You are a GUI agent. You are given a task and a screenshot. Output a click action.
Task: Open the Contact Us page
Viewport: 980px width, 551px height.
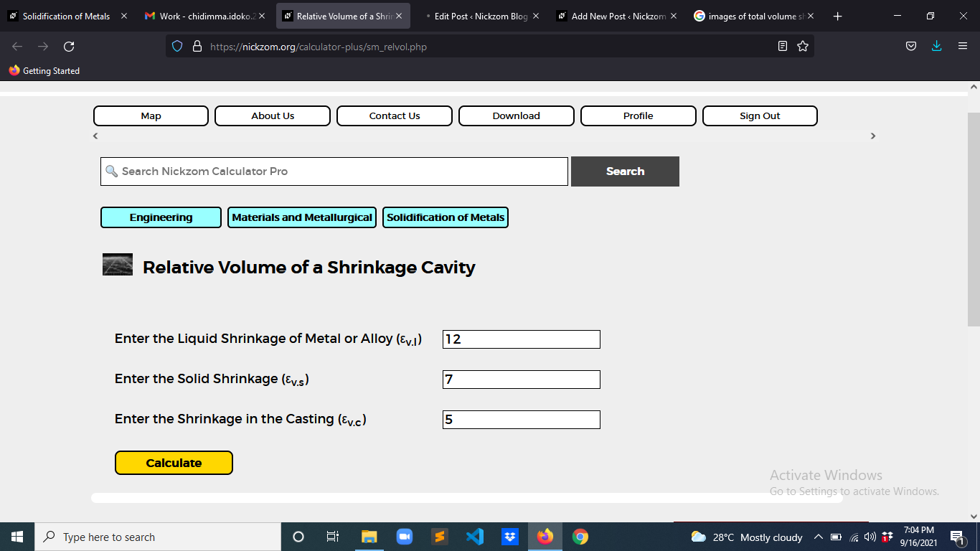coord(395,116)
